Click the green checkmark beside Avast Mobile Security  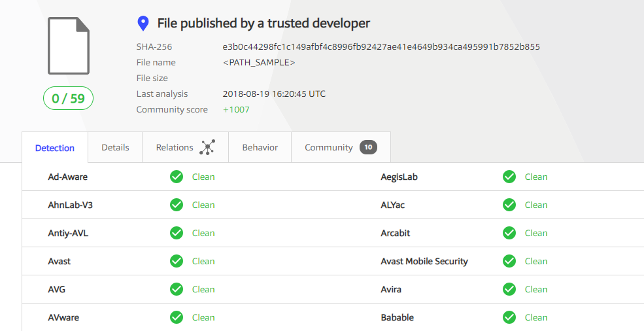click(509, 261)
